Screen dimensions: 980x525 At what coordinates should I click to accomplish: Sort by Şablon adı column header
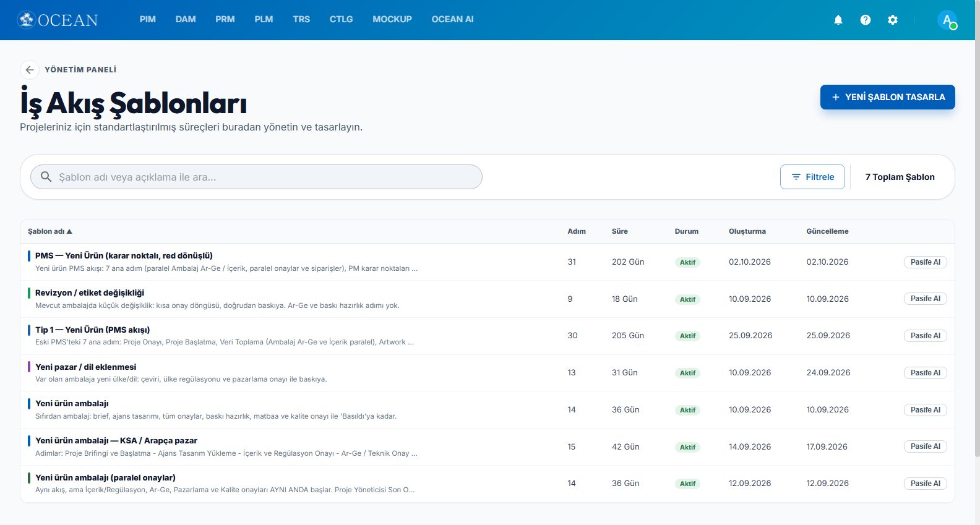[x=50, y=231]
